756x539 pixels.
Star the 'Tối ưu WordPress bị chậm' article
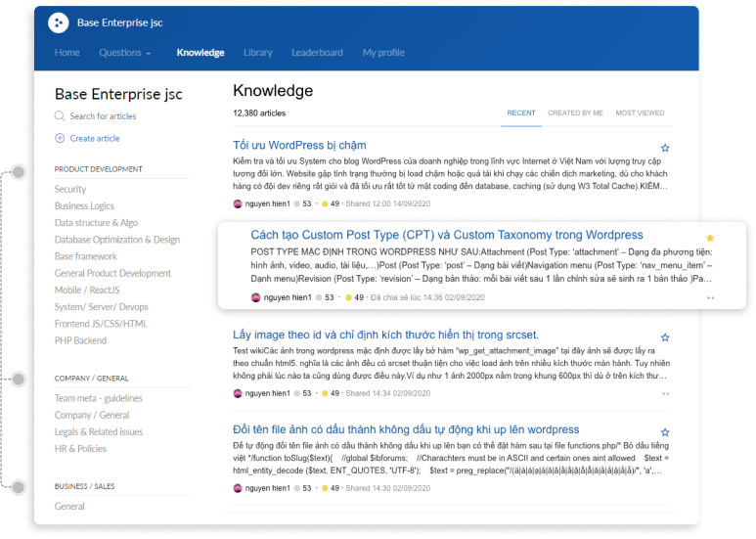coord(665,148)
